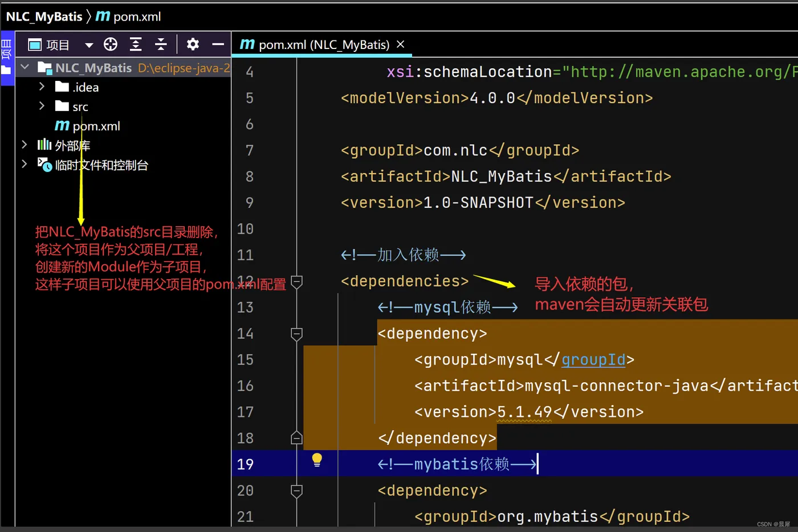Fold the mysql dependency at line 14
The height and width of the screenshot is (532, 798).
(296, 334)
